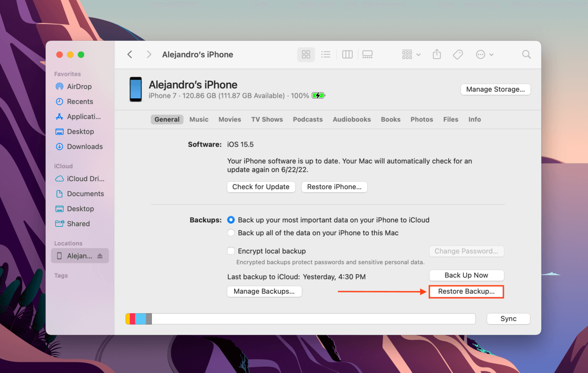Switch to the Podcasts tab
Image resolution: width=588 pixels, height=373 pixels.
pos(308,119)
